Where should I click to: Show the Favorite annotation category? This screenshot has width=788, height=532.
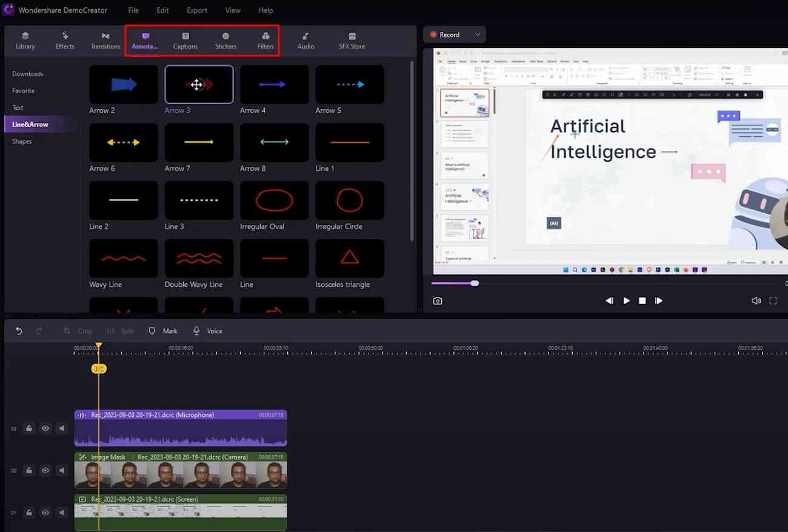click(x=23, y=91)
